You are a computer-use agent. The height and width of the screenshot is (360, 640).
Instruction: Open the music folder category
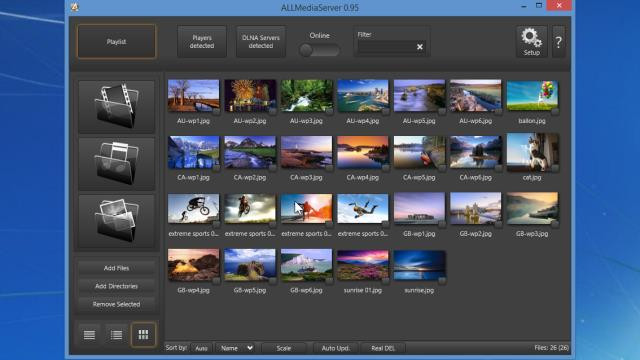coord(116,163)
